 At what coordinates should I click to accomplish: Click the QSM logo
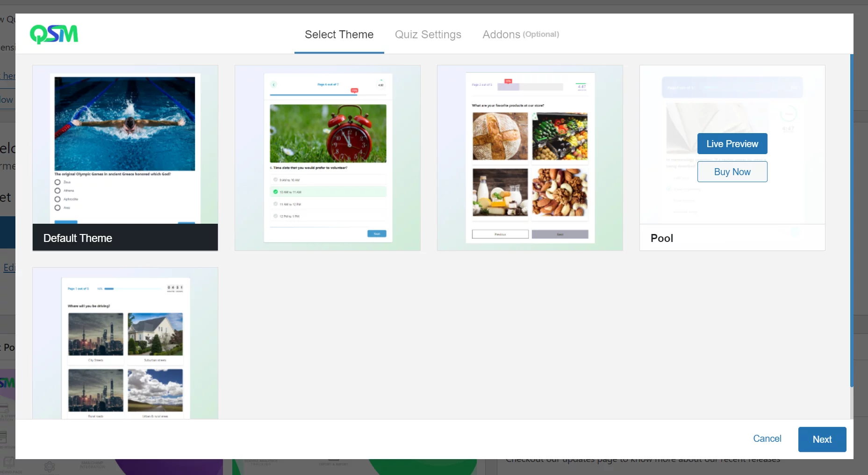[54, 34]
